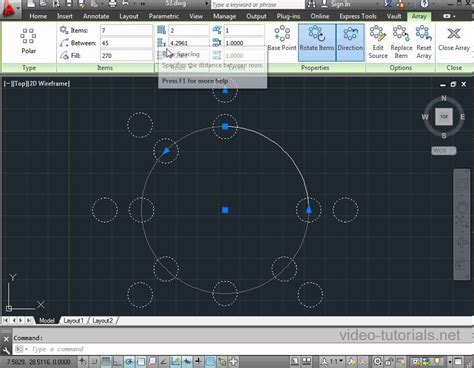The width and height of the screenshot is (474, 368).
Task: Switch to the Home ribbon tab
Action: (x=38, y=16)
